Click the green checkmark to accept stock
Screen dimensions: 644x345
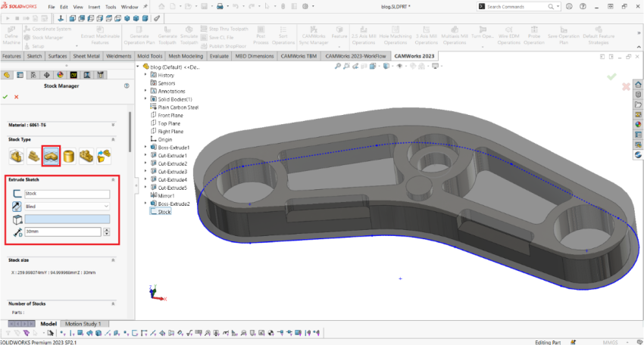tap(5, 97)
